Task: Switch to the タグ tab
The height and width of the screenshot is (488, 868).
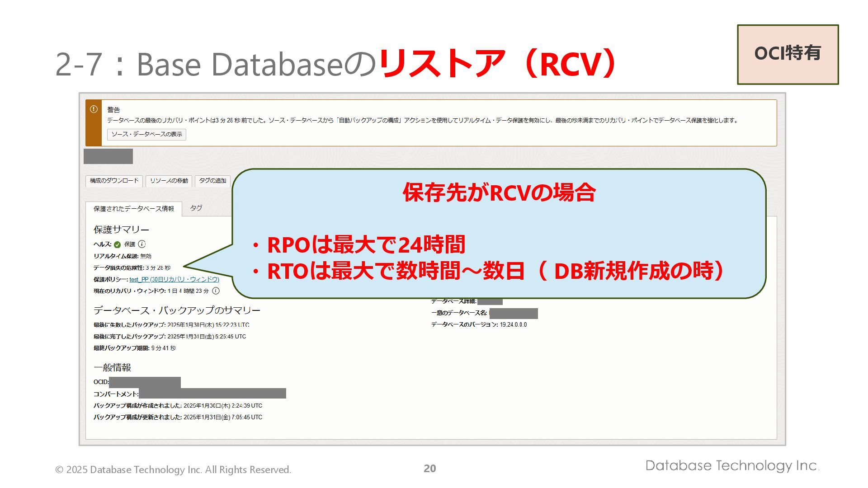Action: coord(196,208)
